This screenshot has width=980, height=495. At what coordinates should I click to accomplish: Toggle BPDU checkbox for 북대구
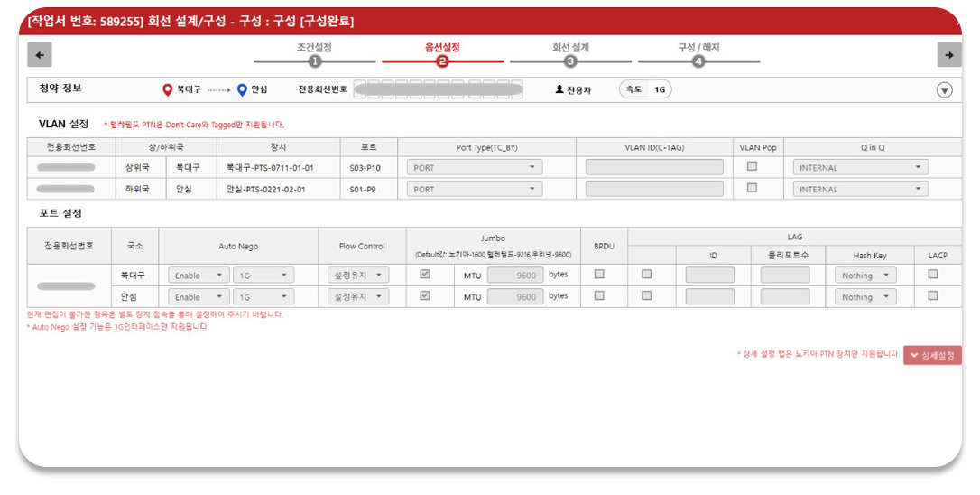[599, 274]
